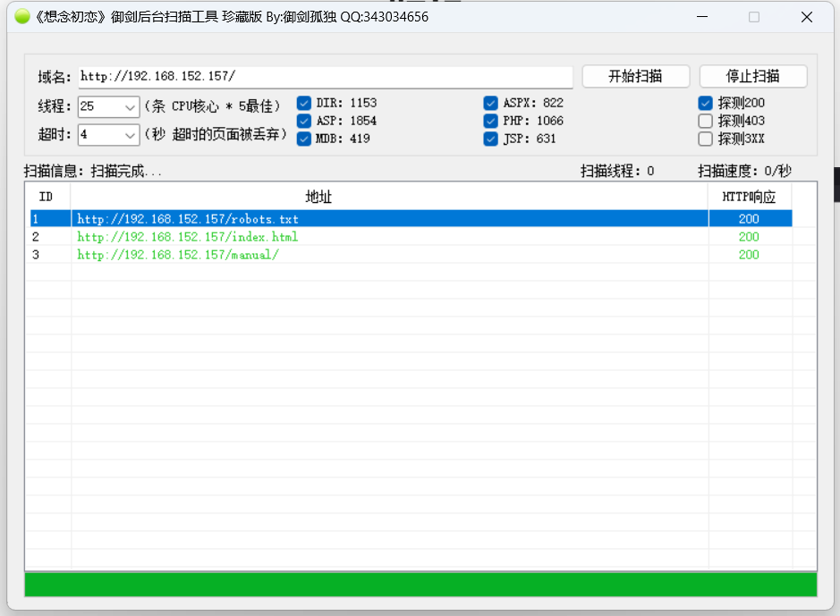This screenshot has height=616, width=840.
Task: Click the HTTP响应 column header
Action: click(750, 197)
